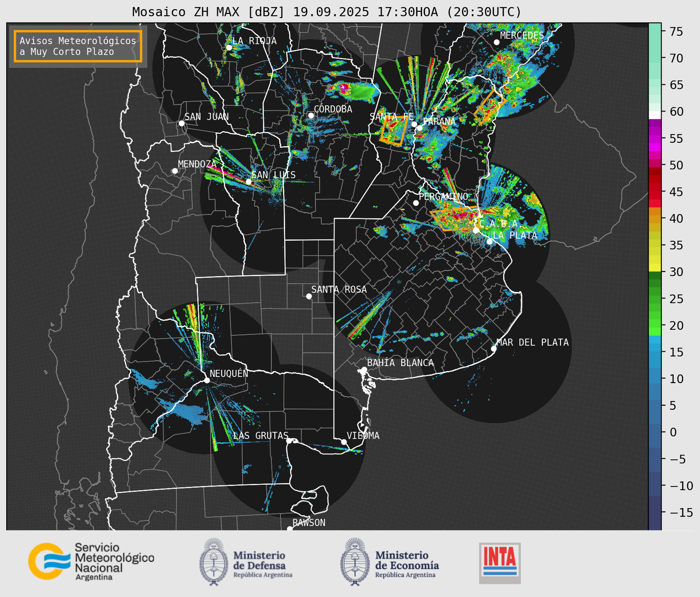This screenshot has width=700, height=597.
Task: Click the 60 dBZ white color band
Action: (x=655, y=115)
